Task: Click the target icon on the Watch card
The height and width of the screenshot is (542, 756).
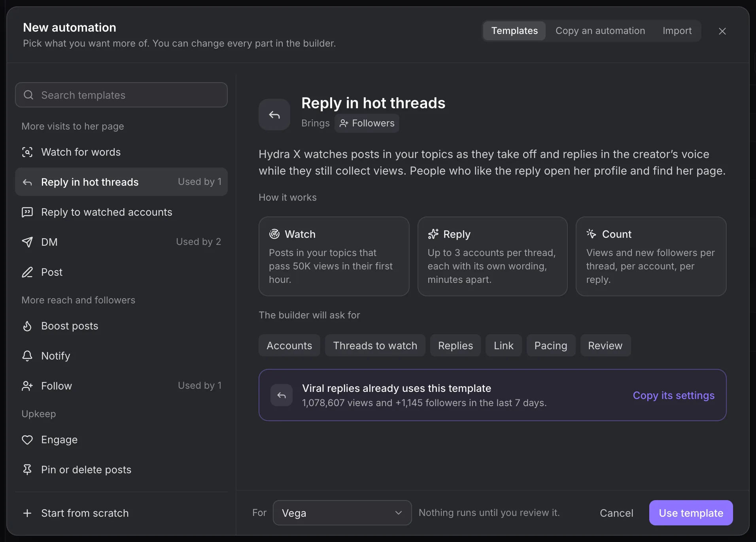Action: [274, 234]
